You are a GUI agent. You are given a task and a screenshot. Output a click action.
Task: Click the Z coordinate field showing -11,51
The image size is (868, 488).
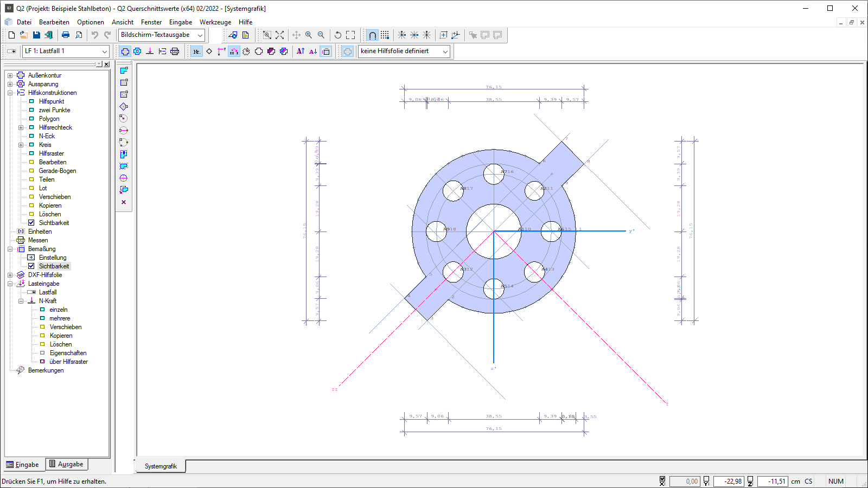pyautogui.click(x=772, y=481)
